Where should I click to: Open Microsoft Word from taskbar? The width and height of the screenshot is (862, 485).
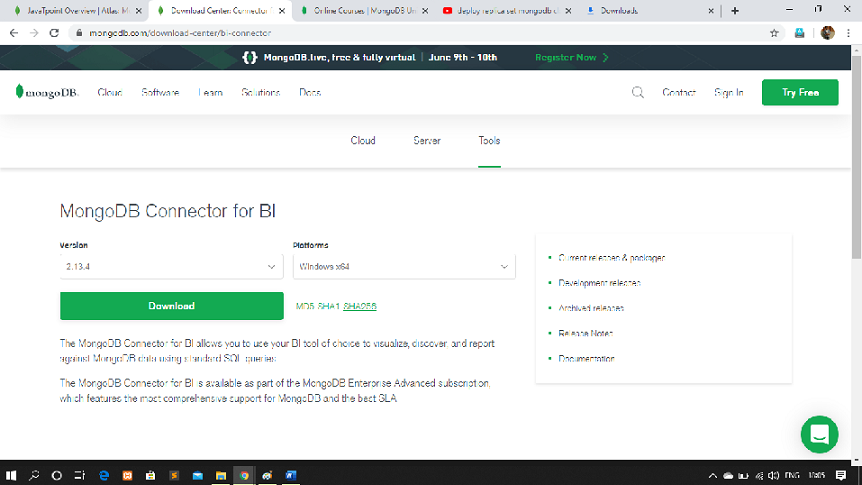(x=291, y=475)
